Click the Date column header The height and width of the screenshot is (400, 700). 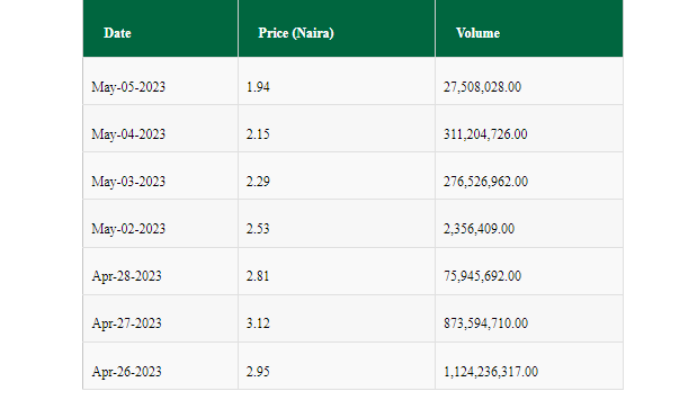(x=117, y=33)
